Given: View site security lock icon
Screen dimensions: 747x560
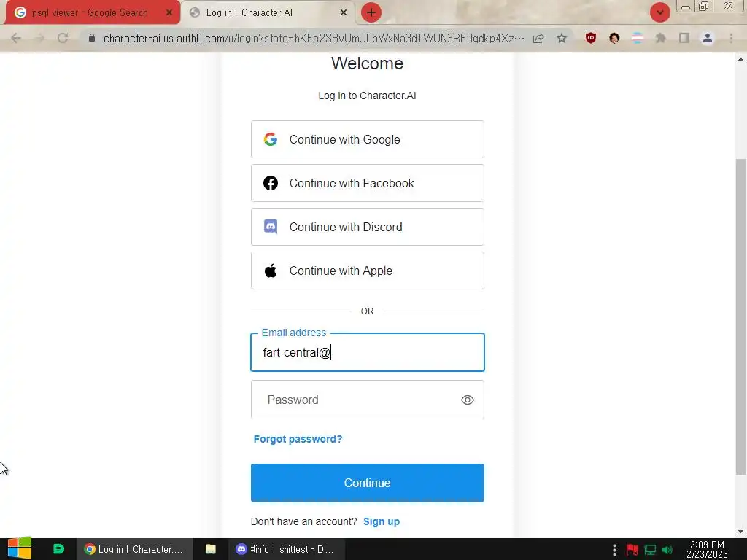Looking at the screenshot, I should pos(92,38).
